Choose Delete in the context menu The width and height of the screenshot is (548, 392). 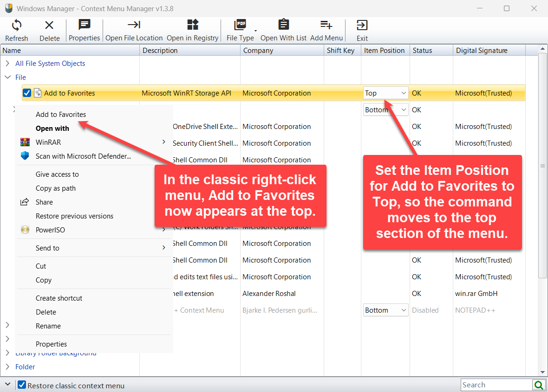(x=46, y=312)
